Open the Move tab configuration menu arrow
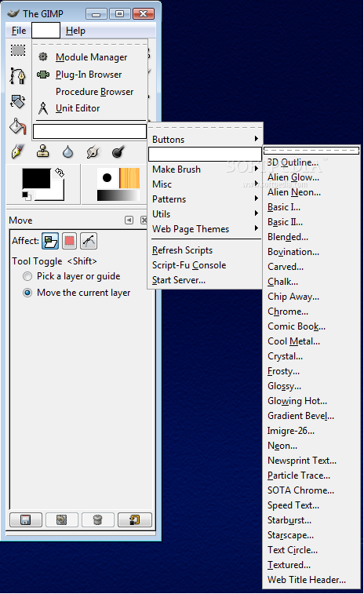The image size is (364, 594). coord(129,220)
